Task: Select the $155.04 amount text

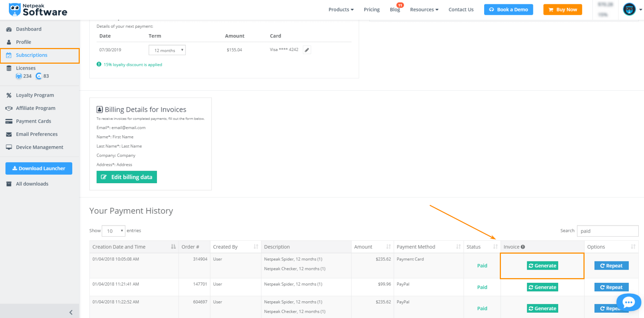Action: coord(234,50)
